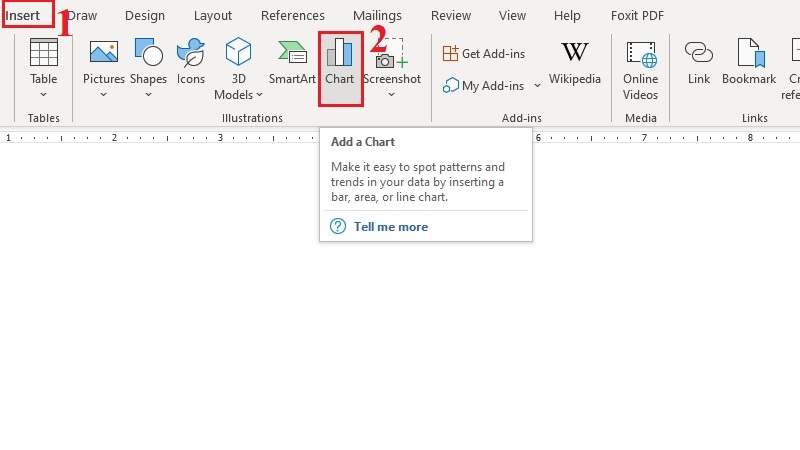Click the Shapes icon

coord(148,53)
